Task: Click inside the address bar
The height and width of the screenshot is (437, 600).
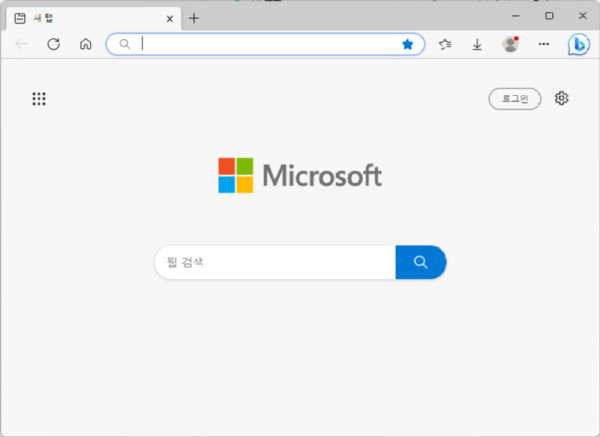Action: (266, 44)
